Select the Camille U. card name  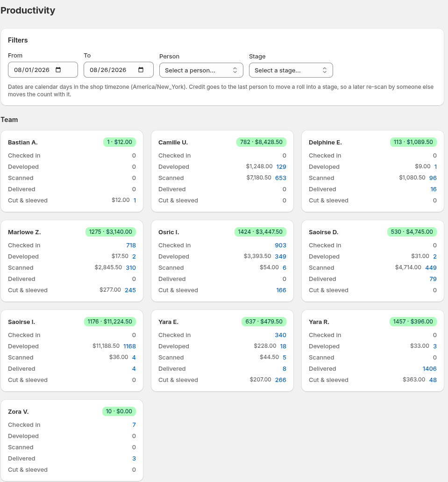[173, 142]
